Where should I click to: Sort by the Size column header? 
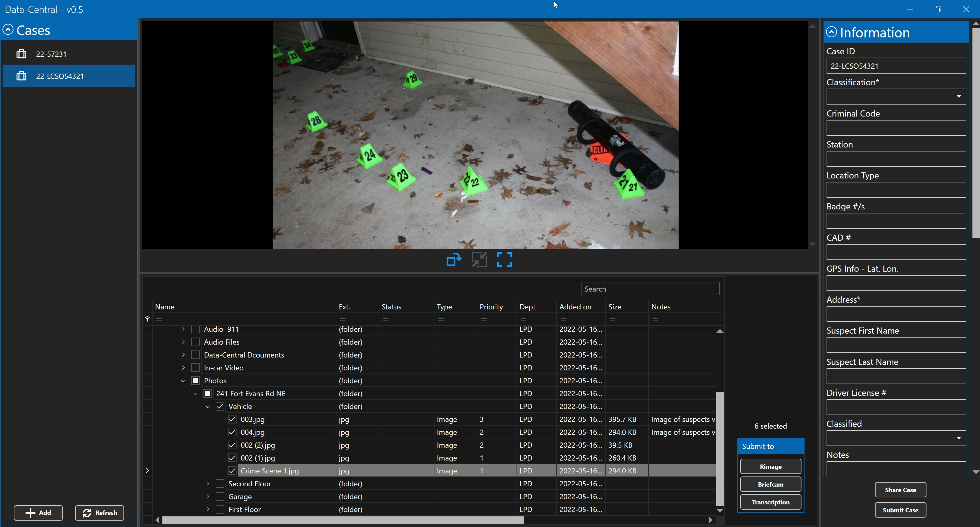pyautogui.click(x=627, y=307)
